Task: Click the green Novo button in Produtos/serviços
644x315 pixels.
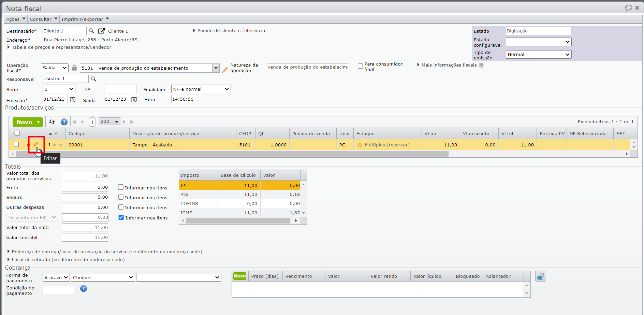Action: tap(24, 122)
